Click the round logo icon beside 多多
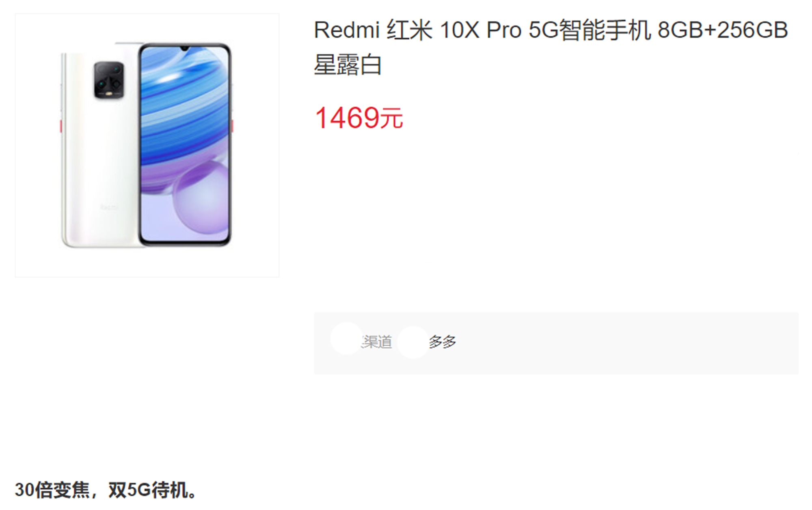The image size is (812, 510). coord(413,342)
